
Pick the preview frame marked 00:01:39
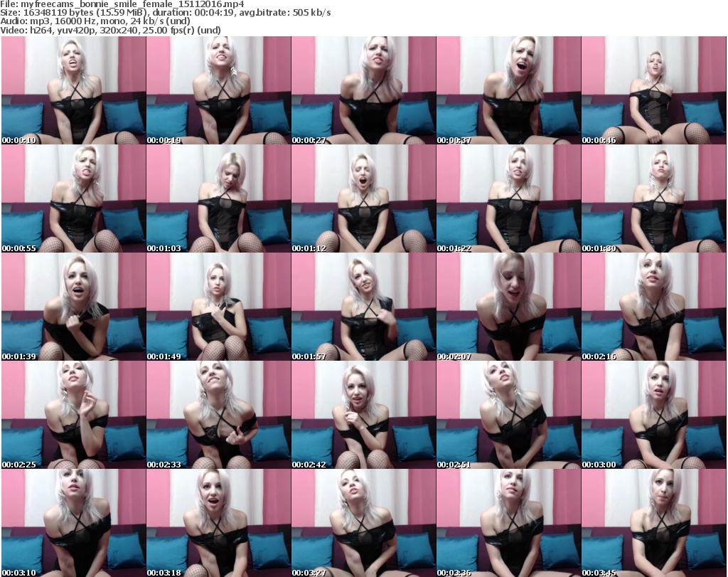coord(73,307)
